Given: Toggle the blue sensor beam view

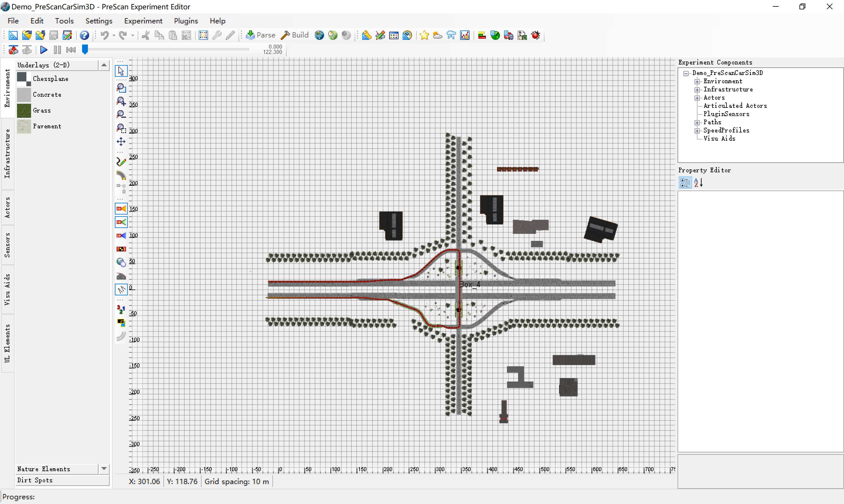Looking at the screenshot, I should click(121, 236).
